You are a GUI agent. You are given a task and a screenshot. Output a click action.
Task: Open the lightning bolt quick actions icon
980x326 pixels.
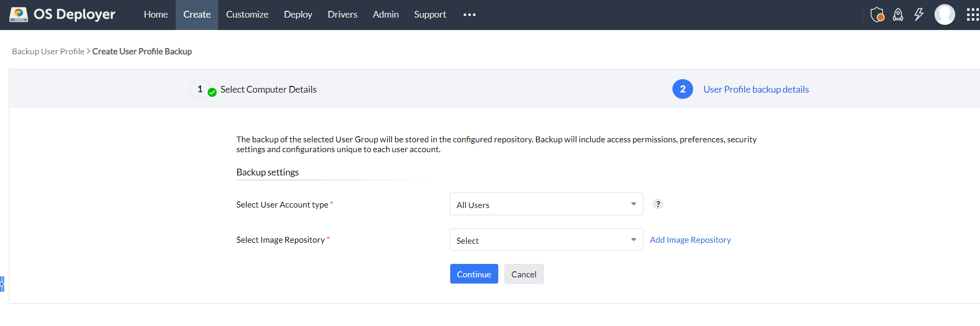click(x=919, y=14)
